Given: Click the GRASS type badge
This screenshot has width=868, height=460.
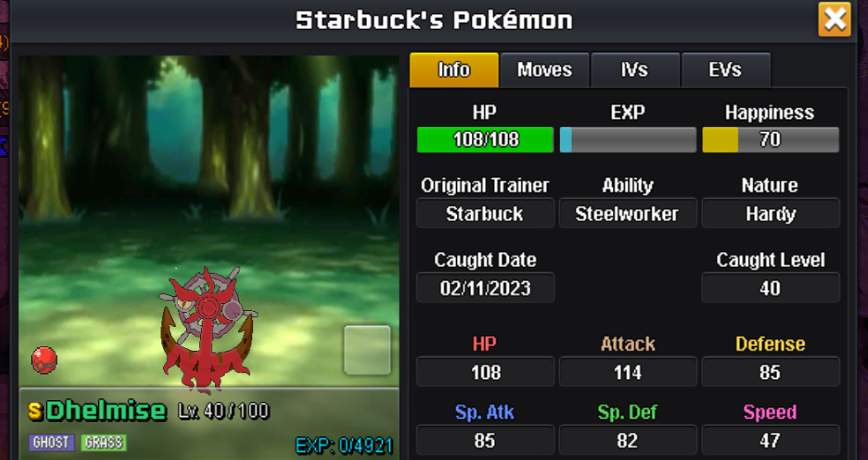Looking at the screenshot, I should tap(104, 442).
